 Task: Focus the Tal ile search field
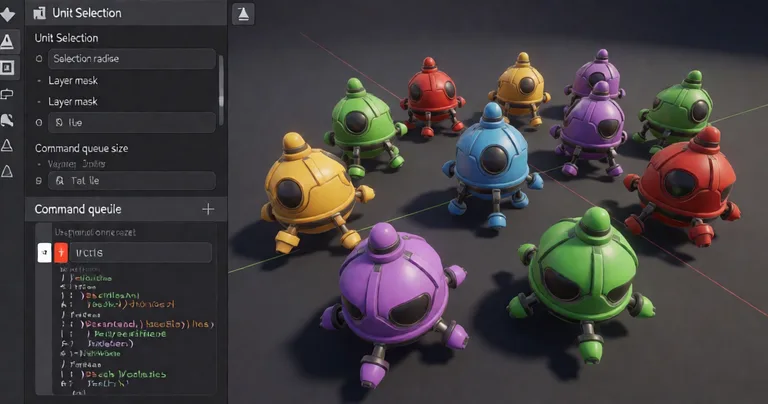click(x=132, y=181)
